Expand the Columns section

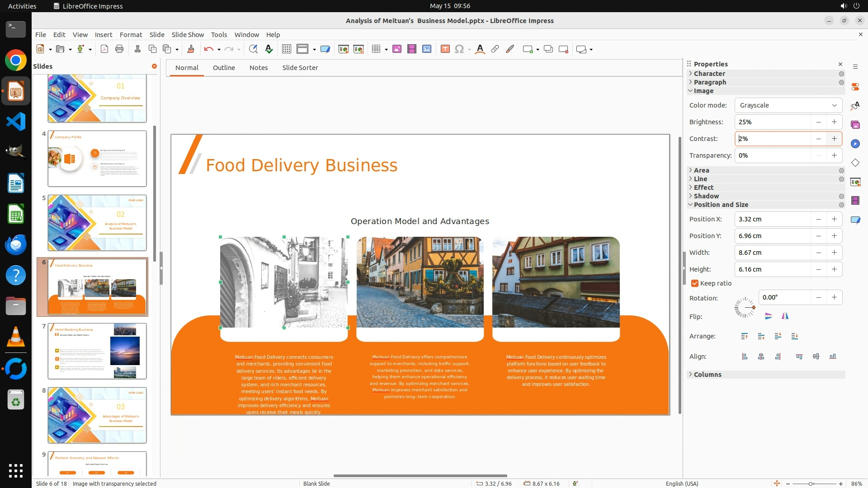(708, 375)
